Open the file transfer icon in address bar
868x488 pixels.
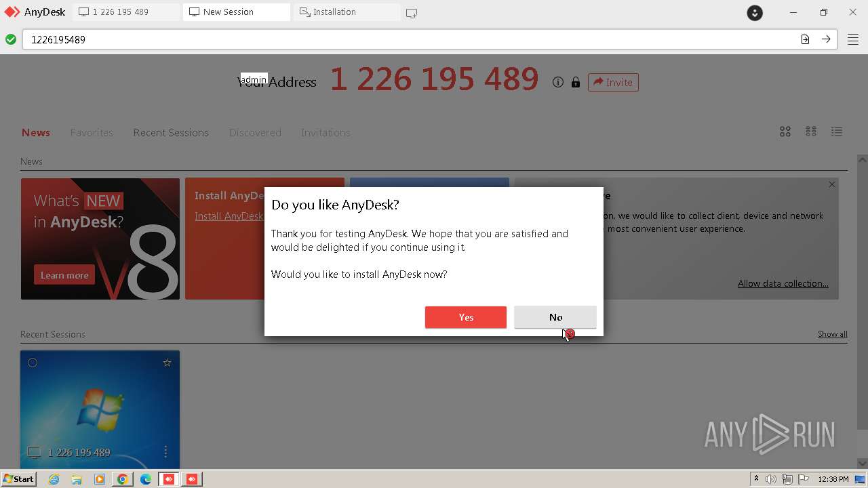click(805, 39)
